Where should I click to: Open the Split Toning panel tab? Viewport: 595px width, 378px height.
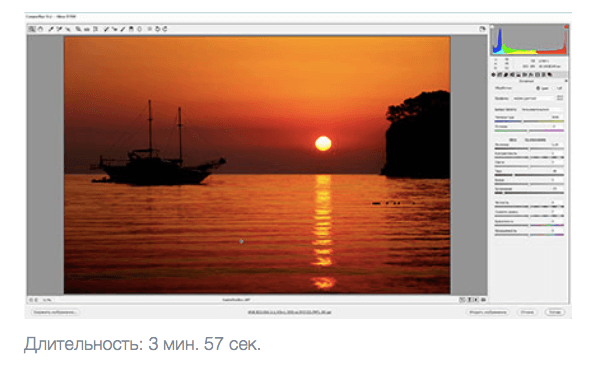pos(518,75)
